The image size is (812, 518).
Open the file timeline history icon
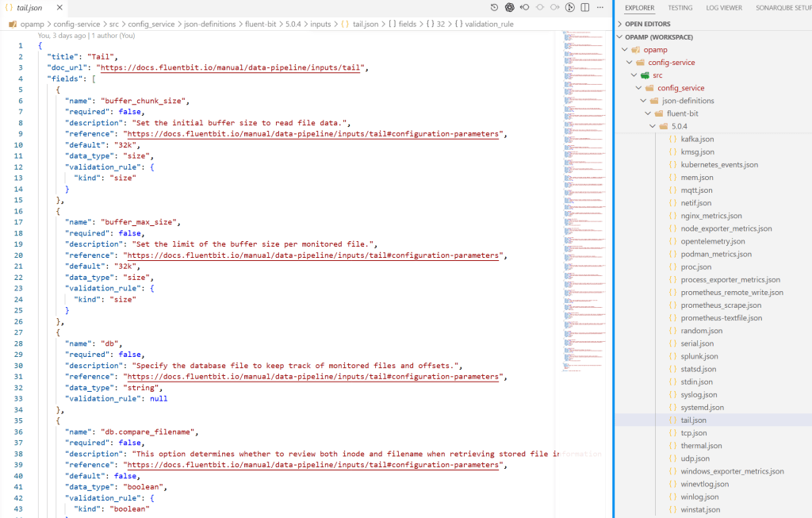494,7
